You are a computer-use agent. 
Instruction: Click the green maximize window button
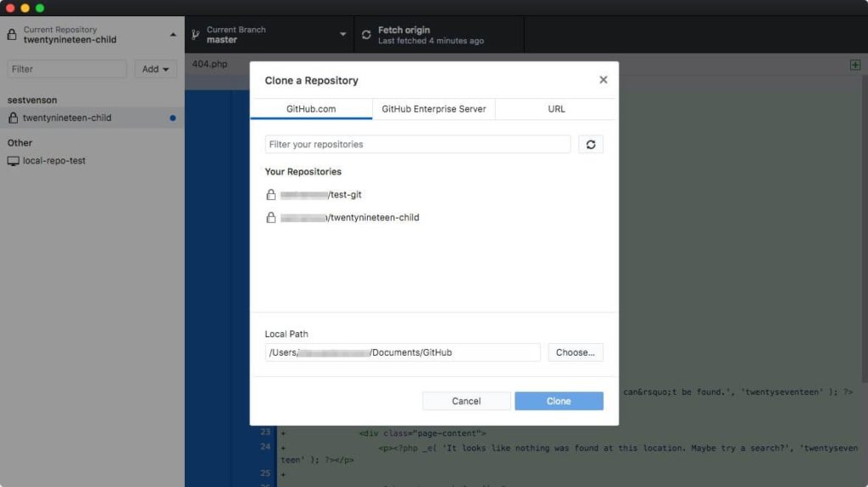point(40,8)
